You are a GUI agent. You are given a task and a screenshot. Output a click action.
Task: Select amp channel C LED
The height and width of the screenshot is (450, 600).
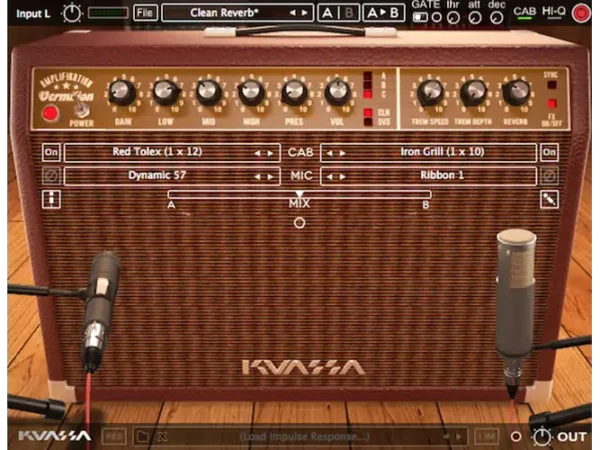click(368, 94)
